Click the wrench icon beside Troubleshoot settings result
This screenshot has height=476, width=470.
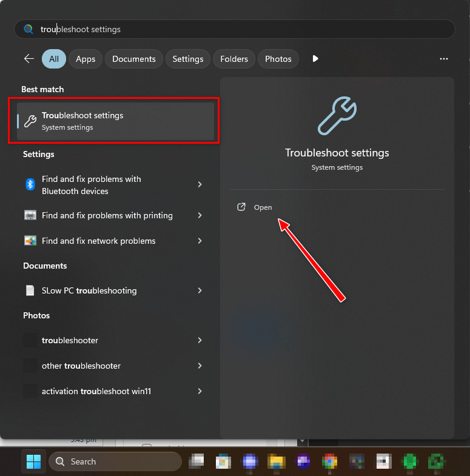tap(30, 121)
